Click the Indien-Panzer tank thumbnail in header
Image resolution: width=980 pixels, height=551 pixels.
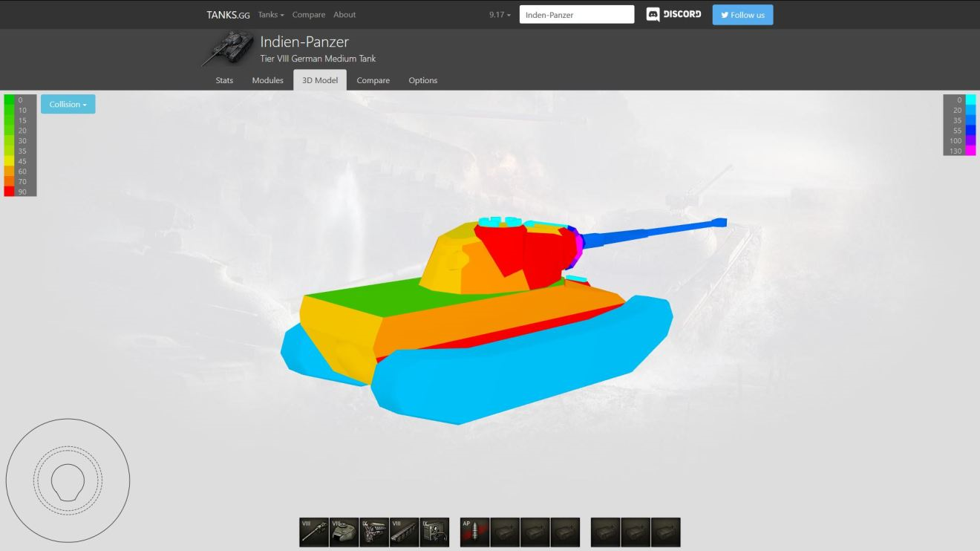(228, 48)
